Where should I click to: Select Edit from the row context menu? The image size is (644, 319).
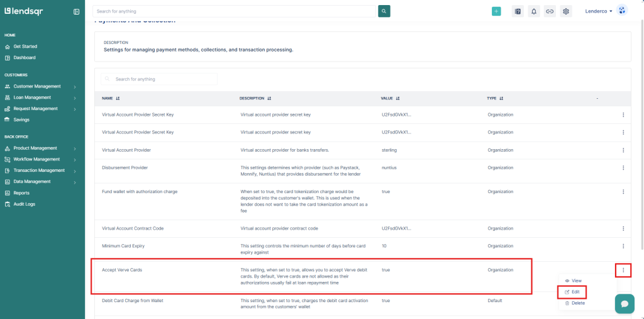(575, 292)
